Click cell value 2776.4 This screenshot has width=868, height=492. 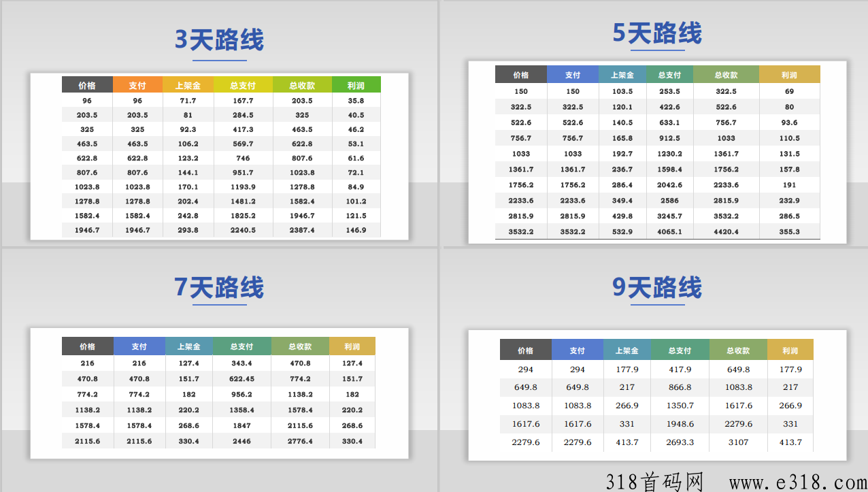pyautogui.click(x=300, y=442)
